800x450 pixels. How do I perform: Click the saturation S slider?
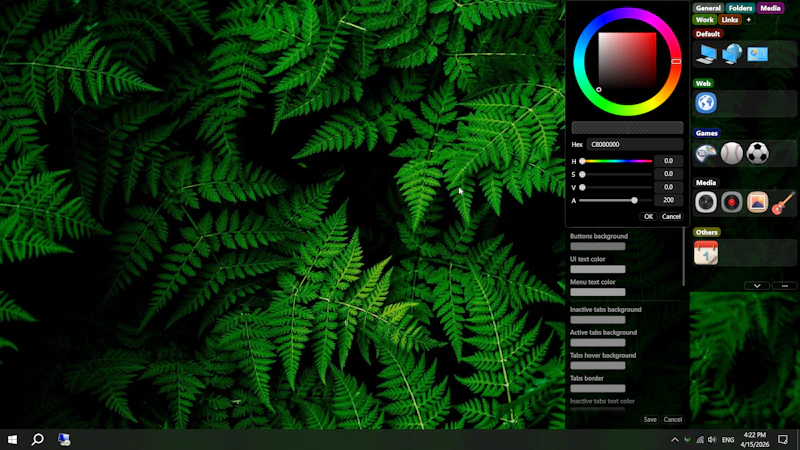point(616,174)
